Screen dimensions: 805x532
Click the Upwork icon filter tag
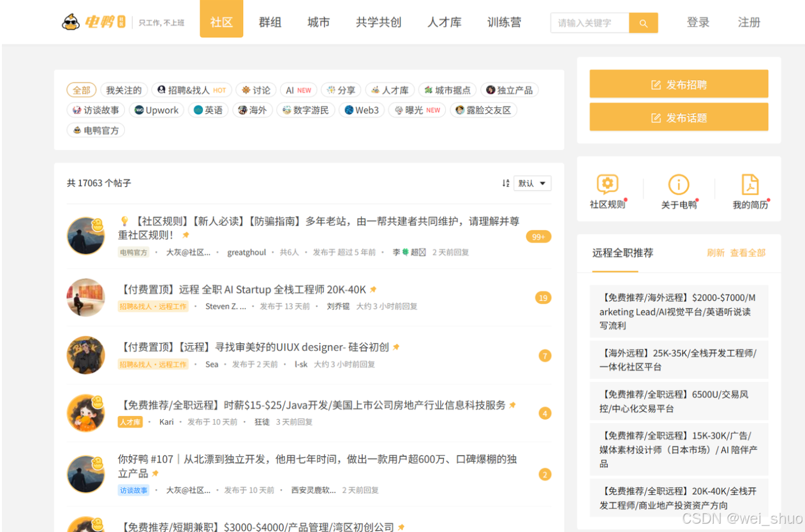156,110
